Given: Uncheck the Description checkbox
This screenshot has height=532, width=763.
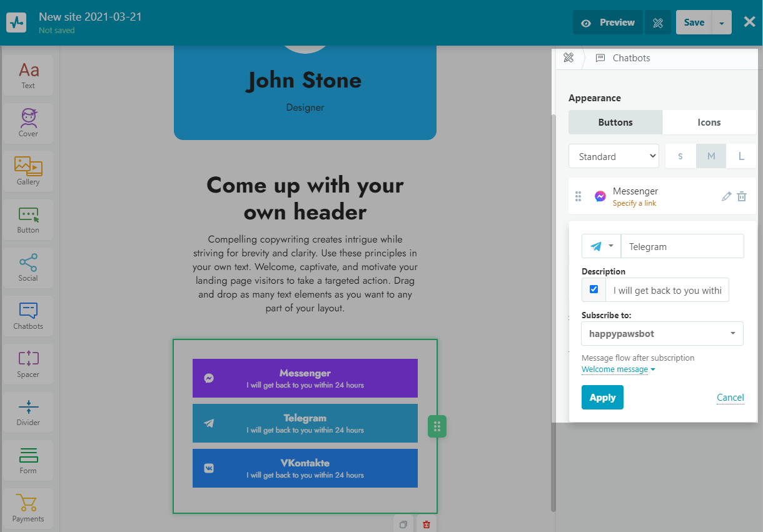Looking at the screenshot, I should [x=594, y=289].
